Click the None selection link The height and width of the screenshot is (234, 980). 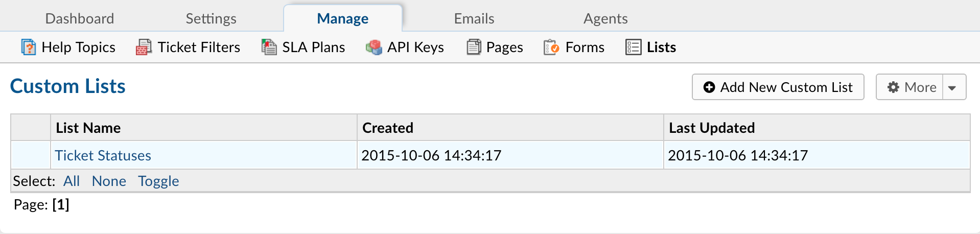[109, 181]
